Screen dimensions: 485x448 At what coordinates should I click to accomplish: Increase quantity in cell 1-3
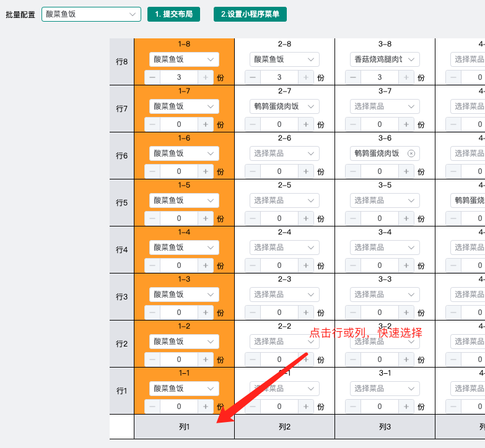[x=206, y=312]
